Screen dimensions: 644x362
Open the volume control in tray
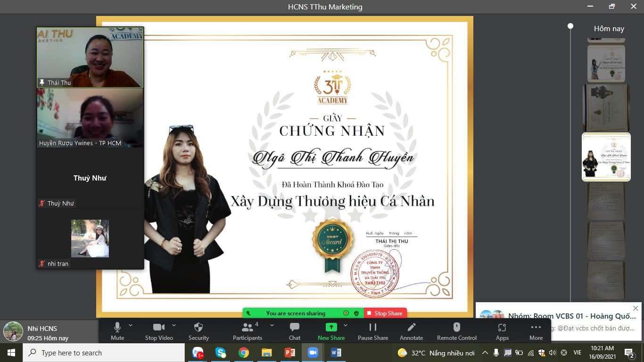click(x=553, y=353)
